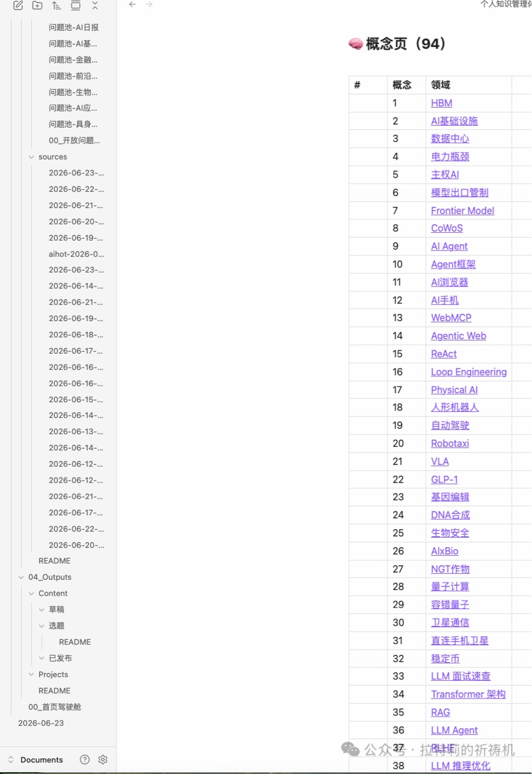The width and height of the screenshot is (532, 774).
Task: Create a new note with the compose icon
Action: click(18, 5)
